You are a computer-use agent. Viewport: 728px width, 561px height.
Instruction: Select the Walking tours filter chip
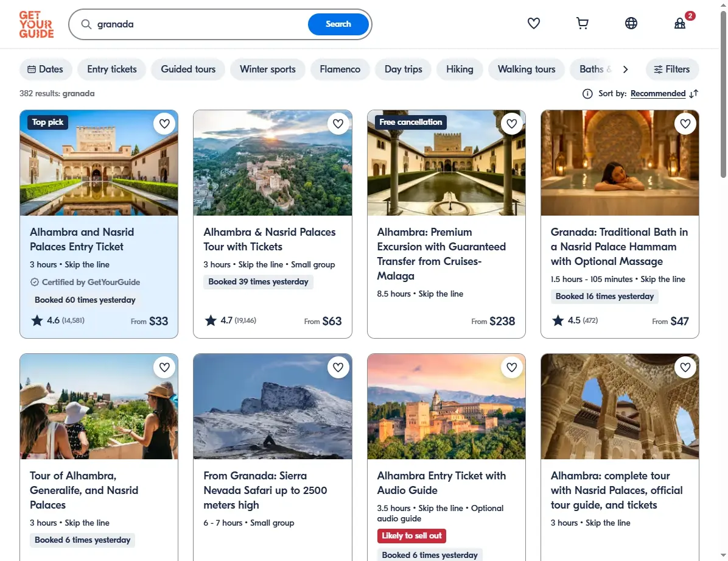click(527, 69)
